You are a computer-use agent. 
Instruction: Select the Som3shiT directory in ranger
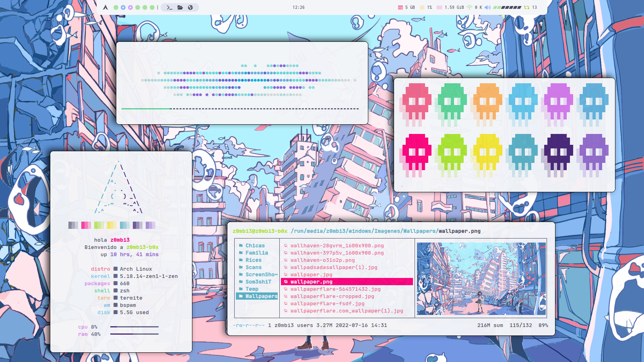coord(258,282)
